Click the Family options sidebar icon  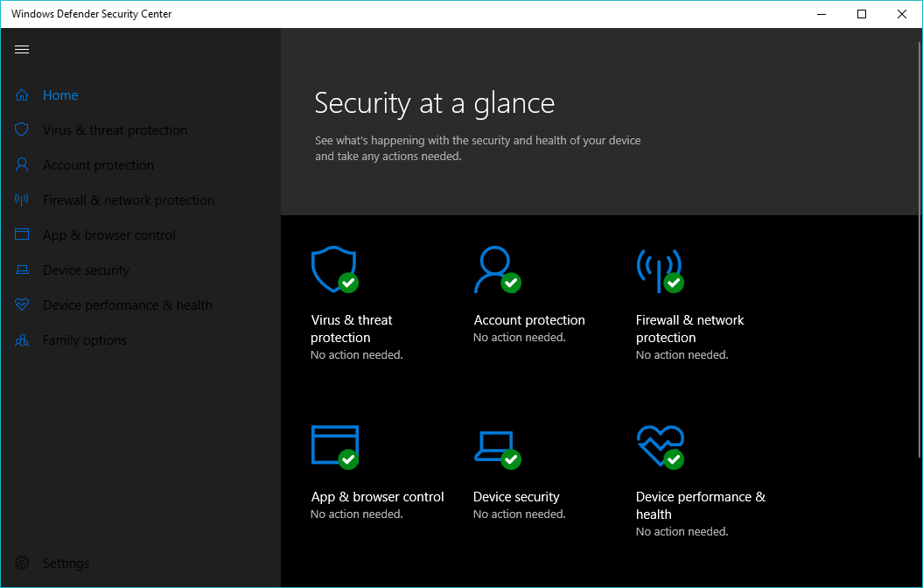point(22,340)
